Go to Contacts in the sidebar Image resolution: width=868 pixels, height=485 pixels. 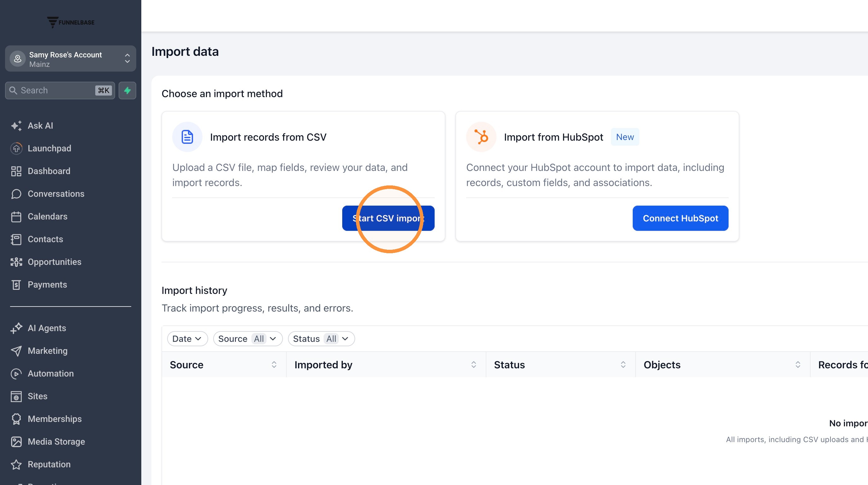[45, 239]
